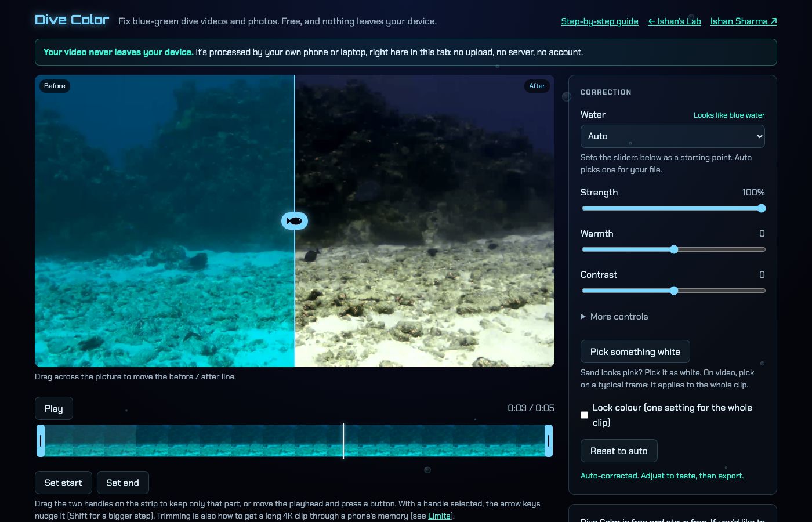Click Set start button
812x522 pixels.
[63, 483]
